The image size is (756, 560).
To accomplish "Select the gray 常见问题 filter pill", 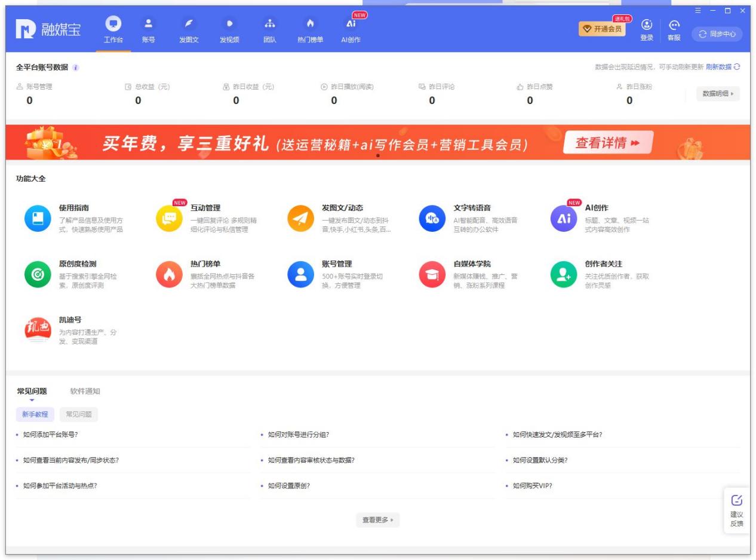I will (x=79, y=414).
